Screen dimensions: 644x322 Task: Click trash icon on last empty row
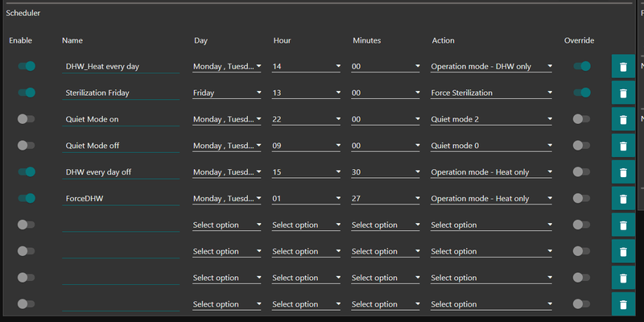pyautogui.click(x=623, y=304)
